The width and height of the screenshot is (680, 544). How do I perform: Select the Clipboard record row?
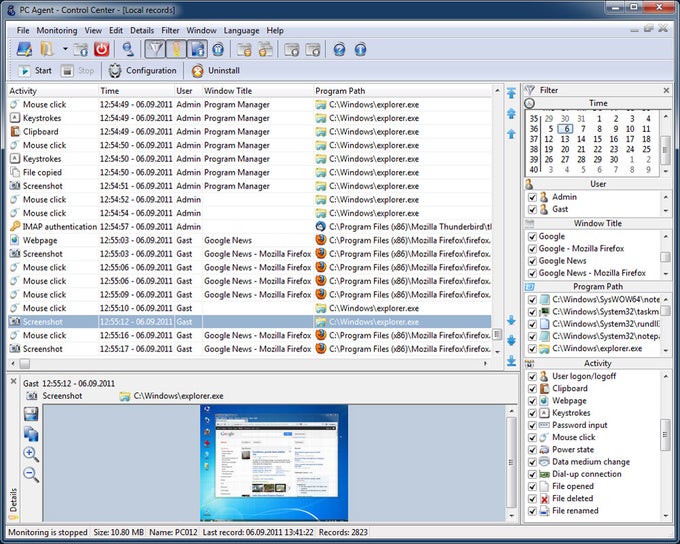coord(250,132)
